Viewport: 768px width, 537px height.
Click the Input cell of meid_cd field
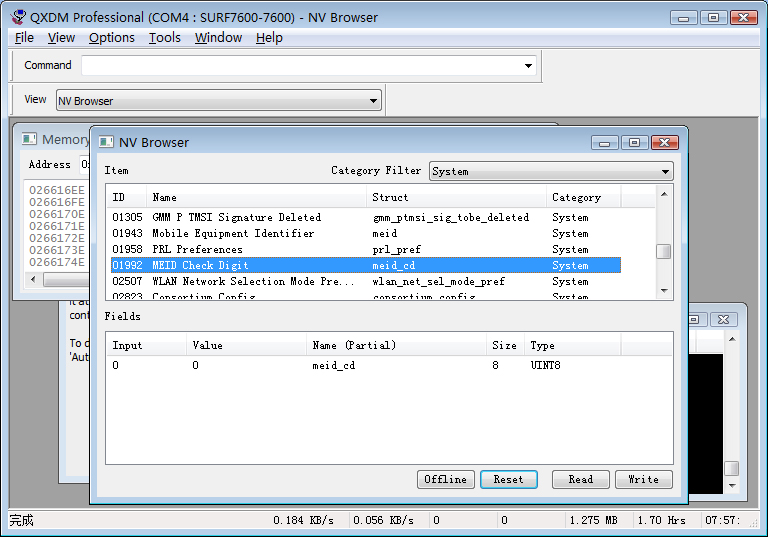click(x=116, y=366)
